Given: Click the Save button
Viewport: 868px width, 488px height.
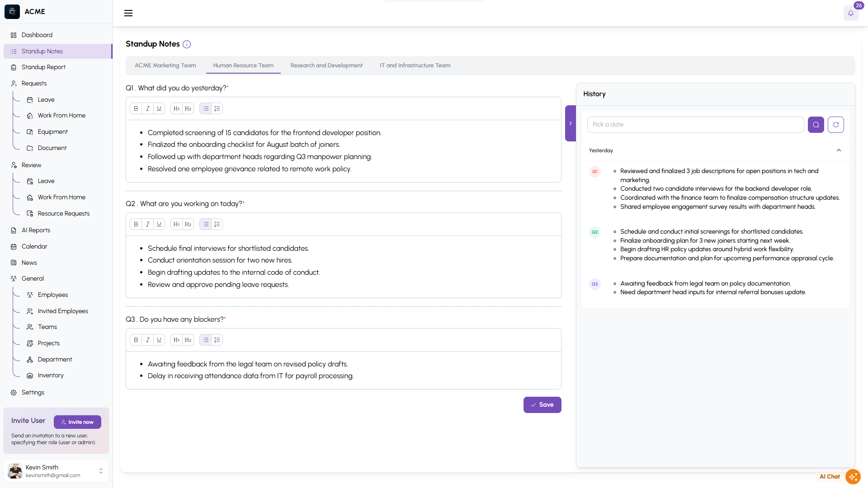Looking at the screenshot, I should tap(542, 405).
